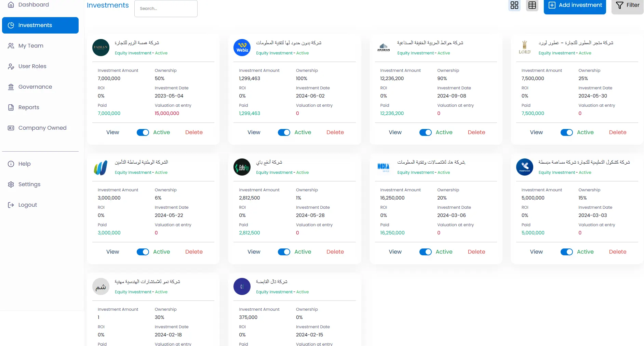Delete the 7,500,000 LORD investment
This screenshot has width=644, height=346.
617,132
